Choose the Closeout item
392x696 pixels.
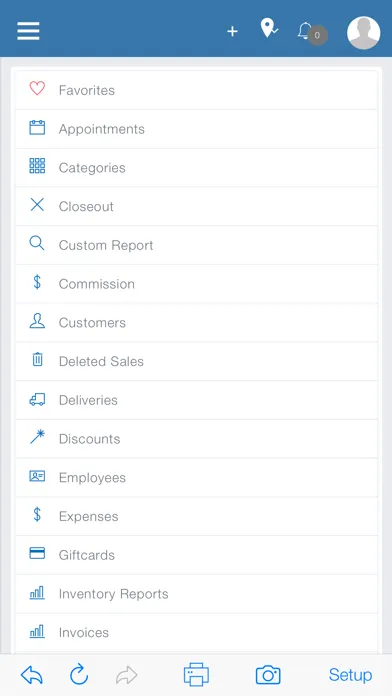point(197,206)
